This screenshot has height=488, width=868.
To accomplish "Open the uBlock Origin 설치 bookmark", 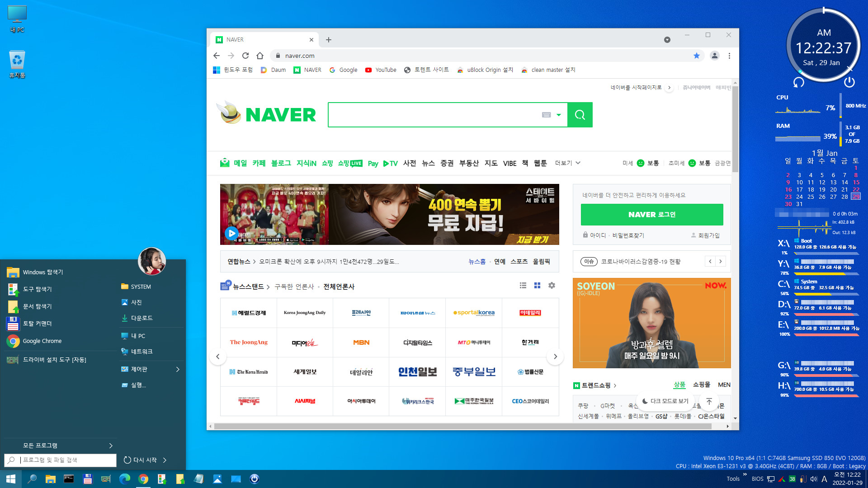I will coord(485,70).
